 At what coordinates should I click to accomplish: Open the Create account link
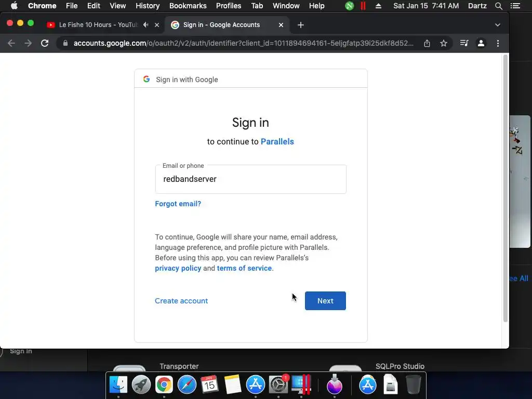point(181,301)
